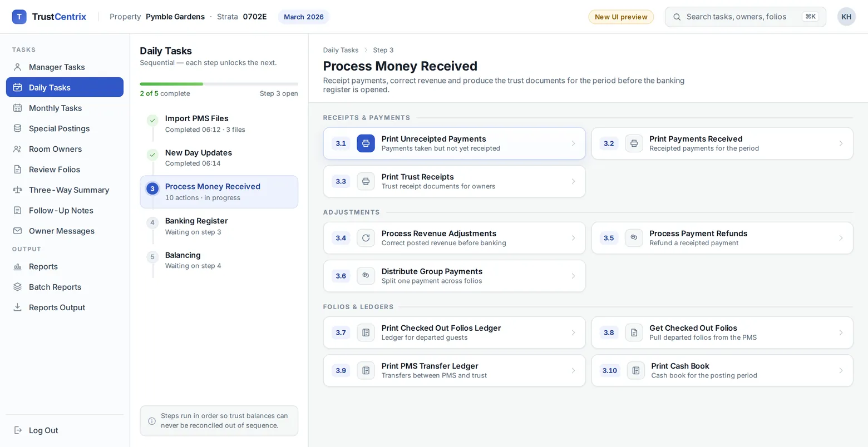This screenshot has height=447, width=868.
Task: Click the Special Postings database icon
Action: coord(18,128)
